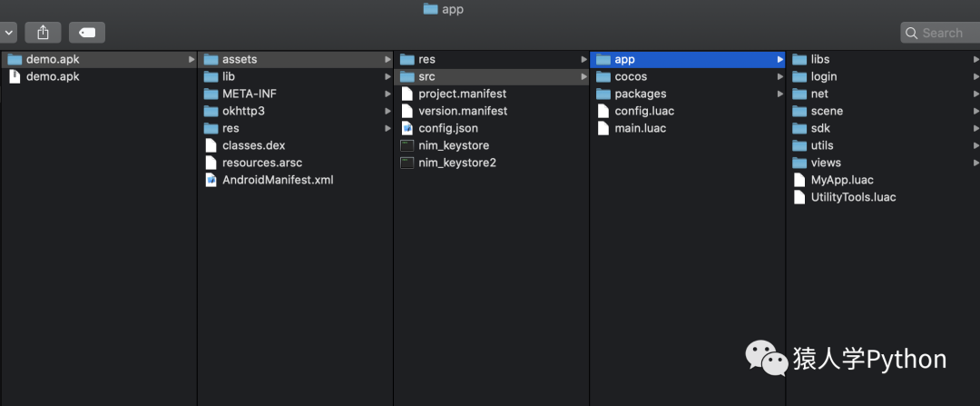Click the okhttp3 folder icon

pyautogui.click(x=211, y=111)
